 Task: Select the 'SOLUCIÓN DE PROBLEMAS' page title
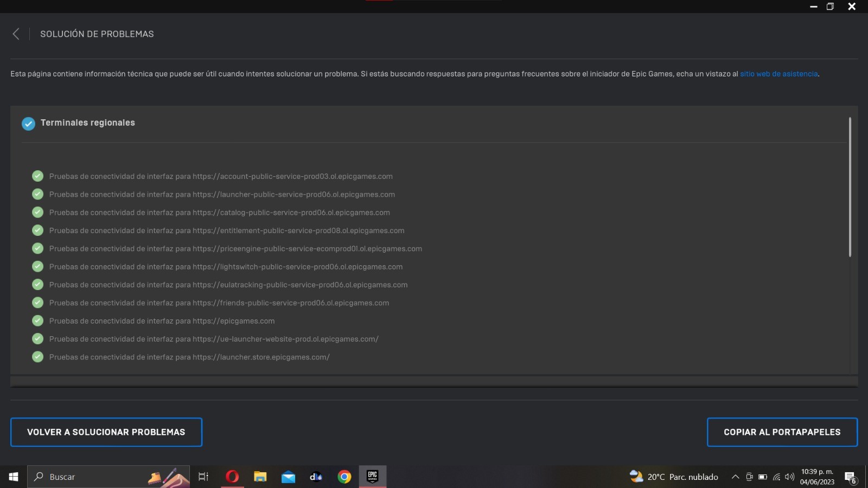(97, 34)
